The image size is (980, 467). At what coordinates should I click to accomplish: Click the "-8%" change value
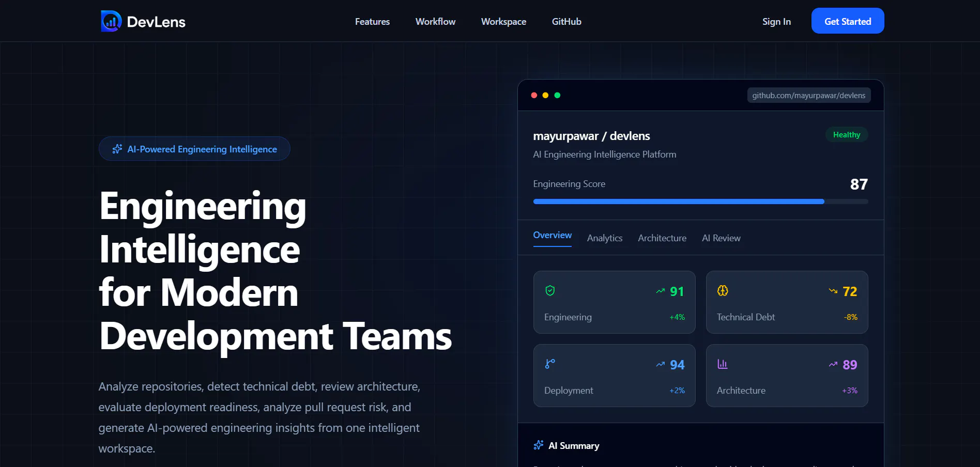(851, 317)
